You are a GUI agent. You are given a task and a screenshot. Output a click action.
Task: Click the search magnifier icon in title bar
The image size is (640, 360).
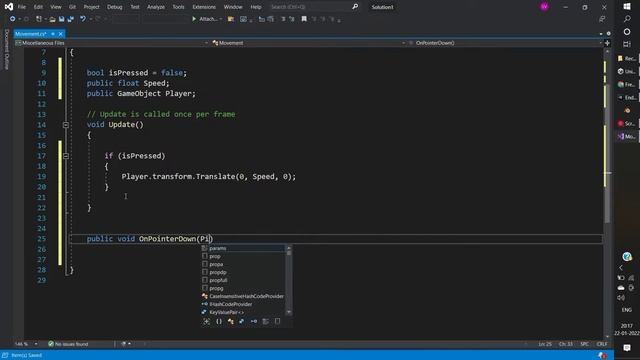pos(355,7)
